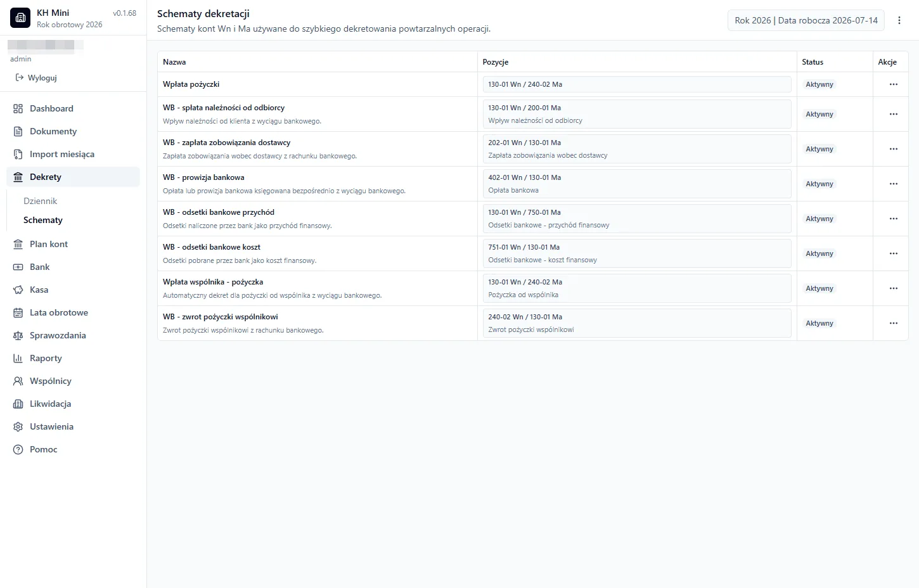The height and width of the screenshot is (588, 919).
Task: Click the Dekrety bank building icon
Action: coord(18,177)
